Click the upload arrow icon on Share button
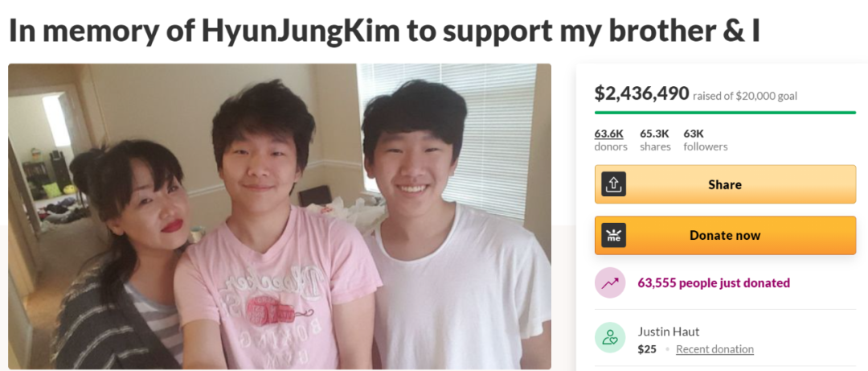This screenshot has height=371, width=868. click(x=613, y=184)
